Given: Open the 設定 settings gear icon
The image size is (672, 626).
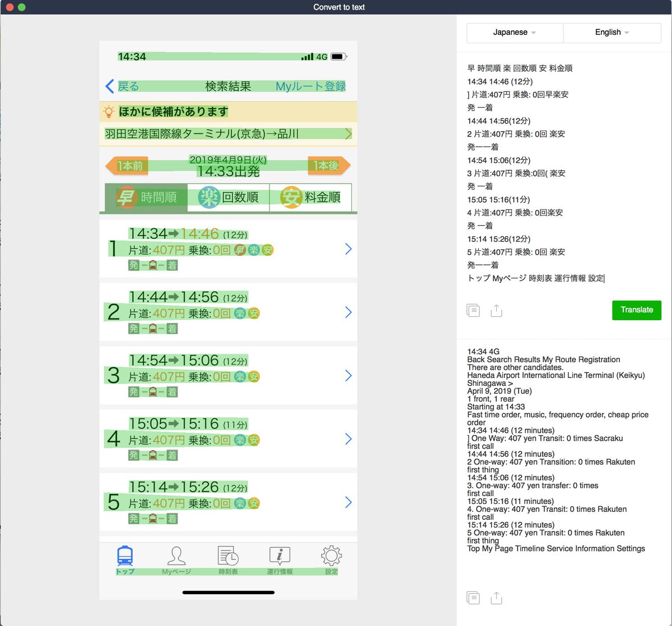Looking at the screenshot, I should 330,554.
